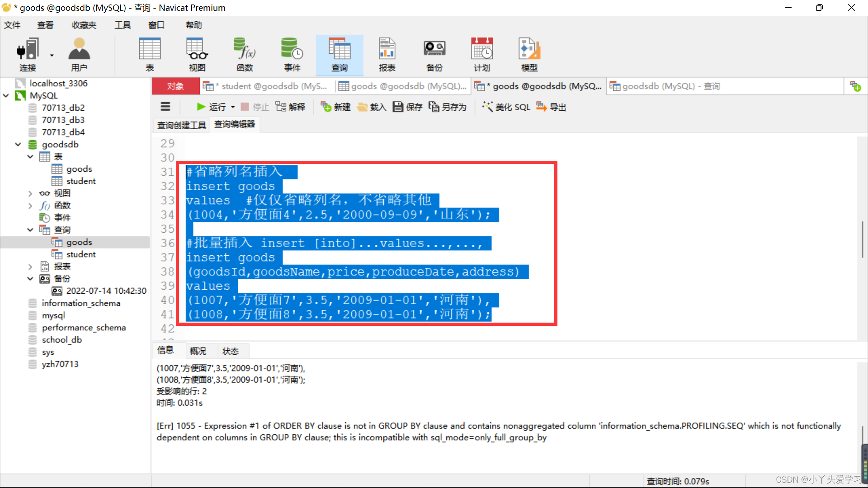This screenshot has height=488, width=868.
Task: Open the Run (运行) dropdown arrow
Action: coord(233,107)
